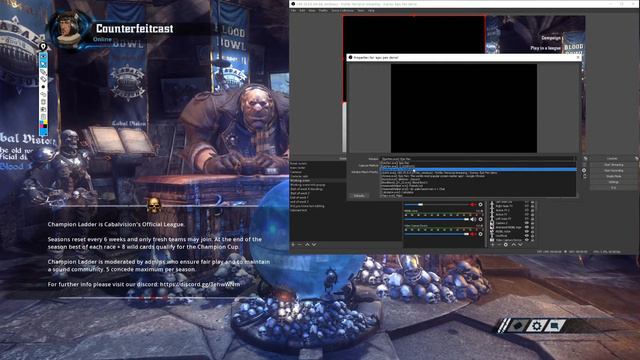Toggle lock of Video Capture Device source
Screen dimensions: 640x360
[533, 240]
